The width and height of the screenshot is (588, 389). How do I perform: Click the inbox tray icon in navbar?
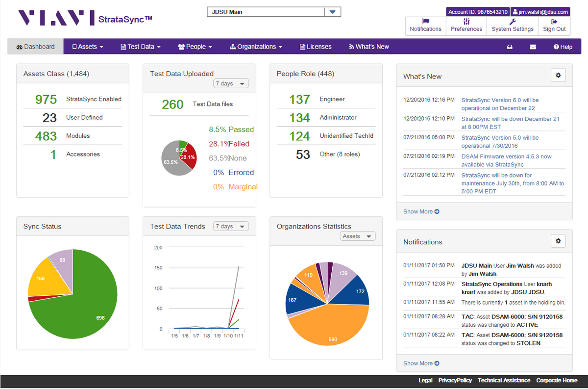pos(510,47)
